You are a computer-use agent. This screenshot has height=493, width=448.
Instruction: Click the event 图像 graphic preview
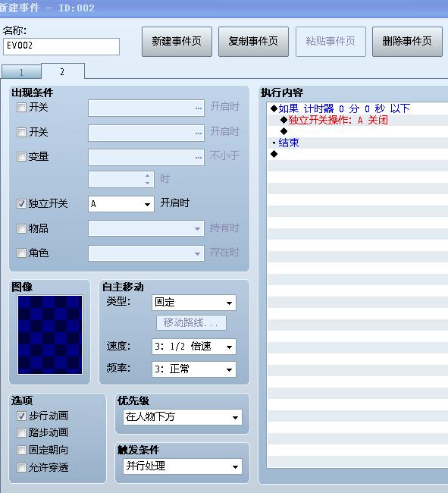[50, 334]
